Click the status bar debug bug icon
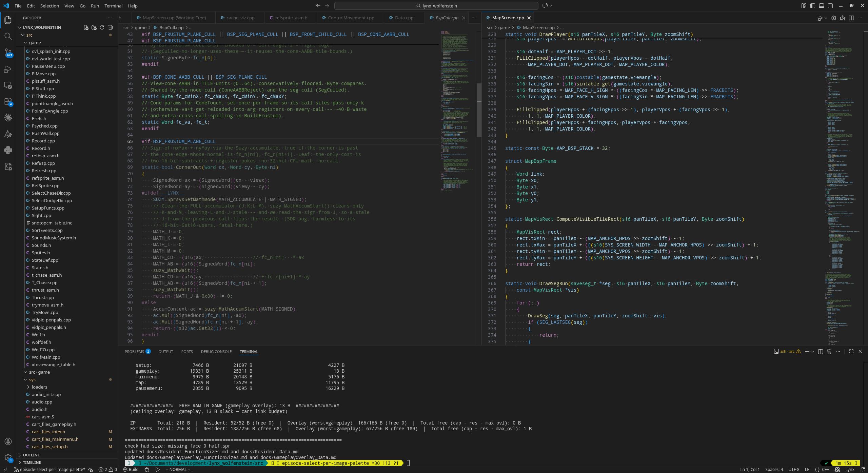 pos(147,470)
